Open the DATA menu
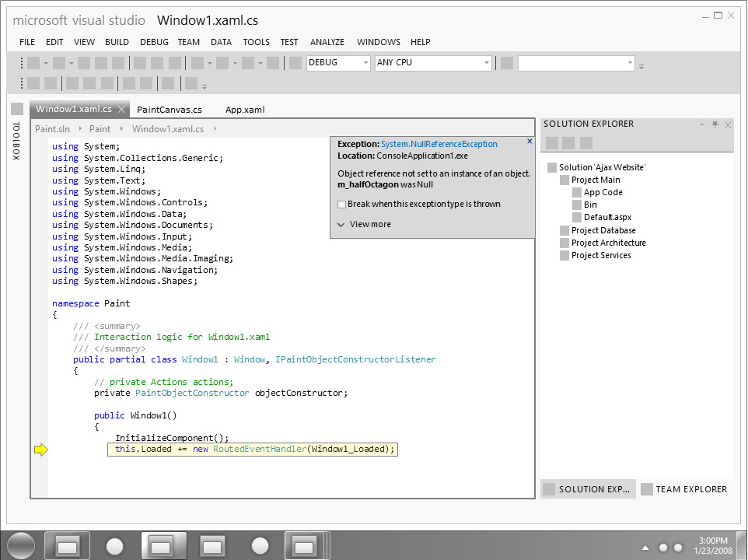748x560 pixels. [x=222, y=42]
